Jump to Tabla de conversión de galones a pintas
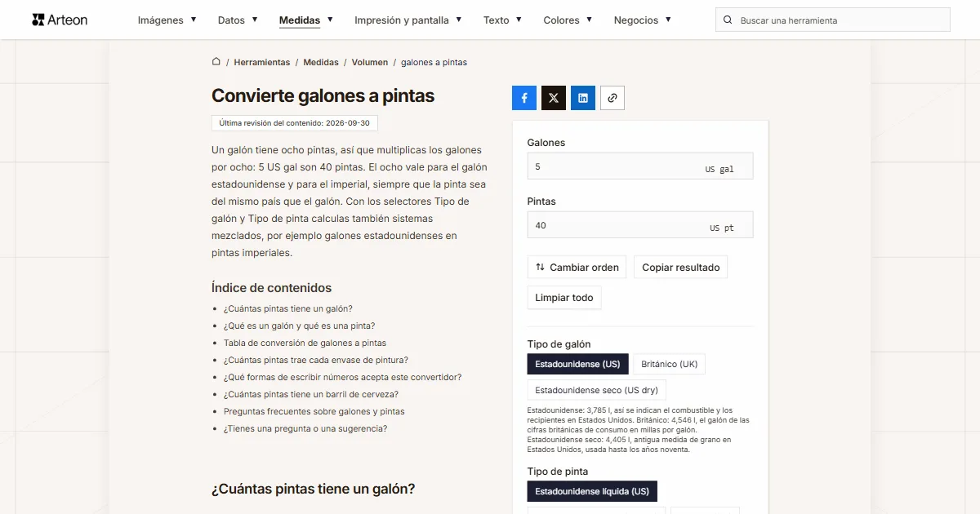Image resolution: width=980 pixels, height=514 pixels. point(305,343)
